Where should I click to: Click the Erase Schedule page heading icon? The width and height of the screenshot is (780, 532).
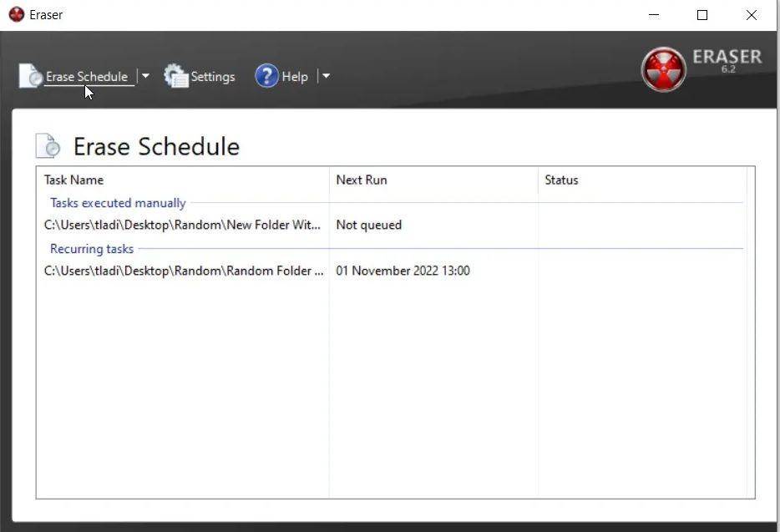(48, 146)
